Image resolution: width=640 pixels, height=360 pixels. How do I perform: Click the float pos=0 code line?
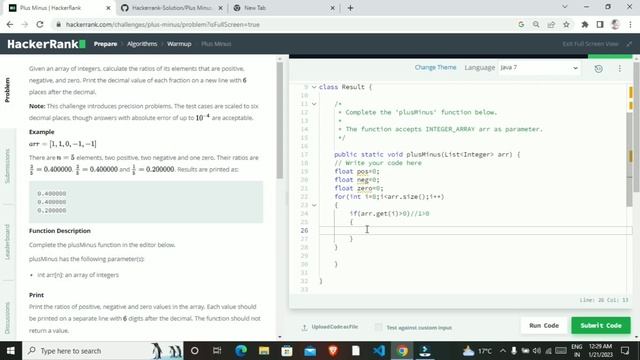(357, 171)
